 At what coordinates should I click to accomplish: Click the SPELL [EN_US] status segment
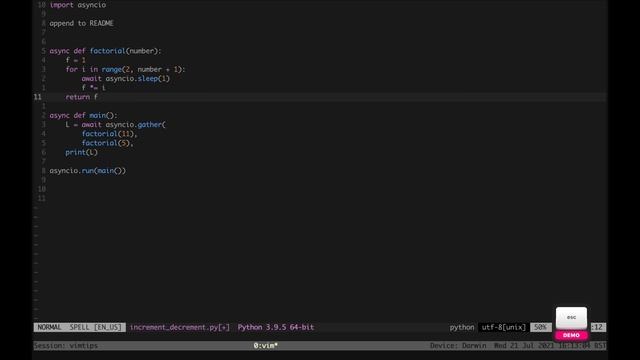(96, 327)
